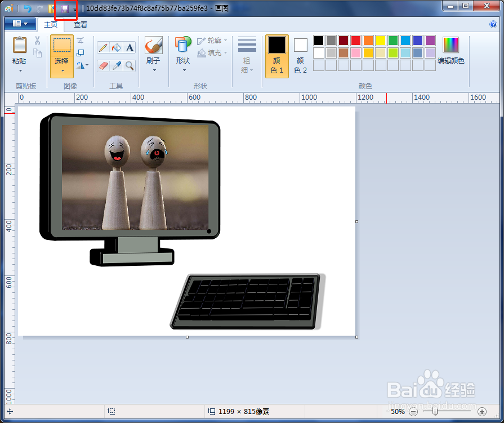This screenshot has height=423, width=504.
Task: Click the Crop icon
Action: point(81,40)
